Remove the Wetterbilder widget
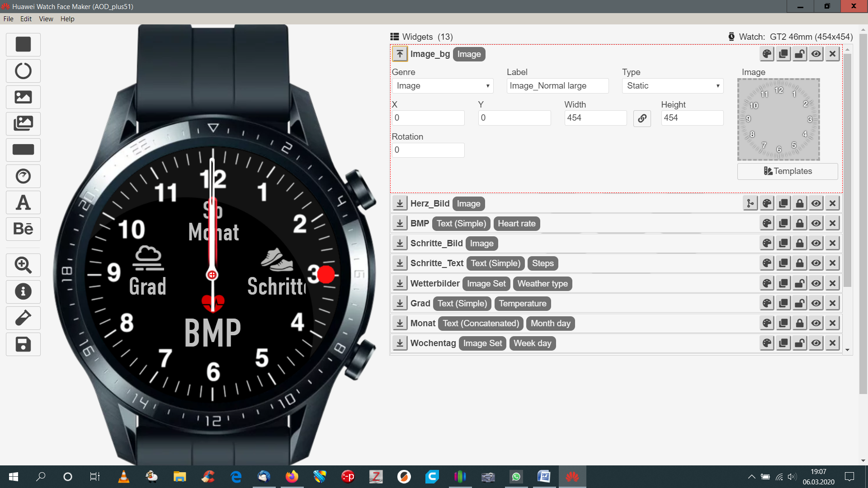 pyautogui.click(x=832, y=283)
